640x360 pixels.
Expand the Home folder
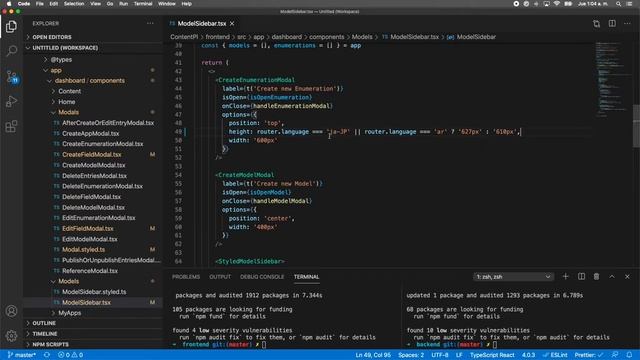click(67, 102)
